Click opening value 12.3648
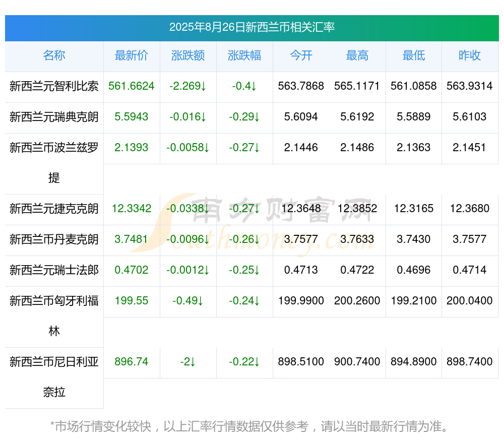504x442 pixels. (x=301, y=209)
